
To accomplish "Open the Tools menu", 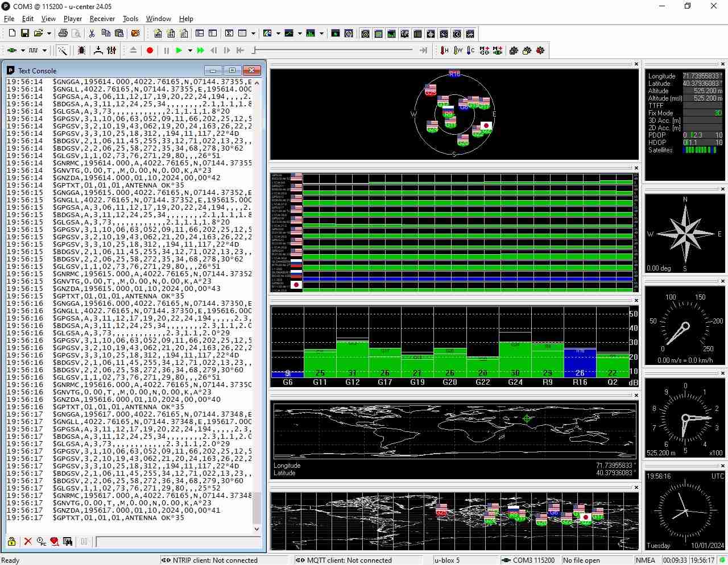I will (130, 19).
